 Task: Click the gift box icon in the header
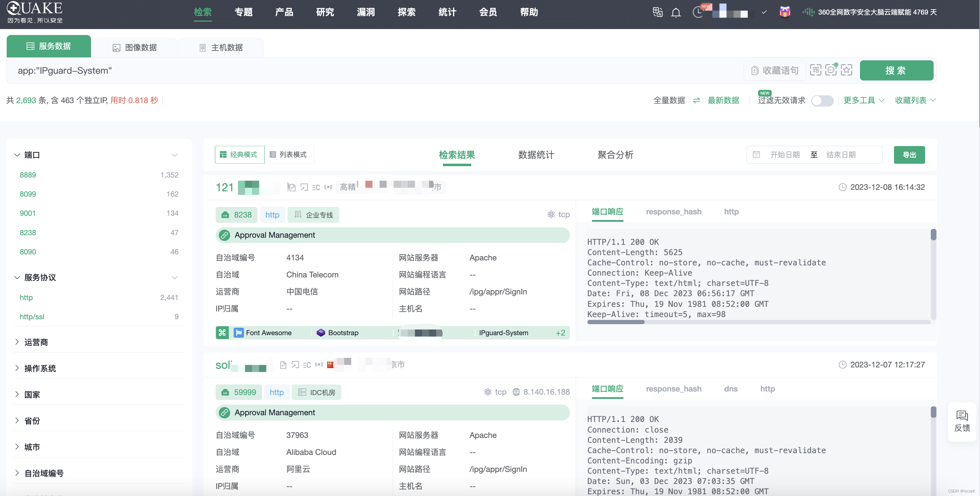[785, 12]
